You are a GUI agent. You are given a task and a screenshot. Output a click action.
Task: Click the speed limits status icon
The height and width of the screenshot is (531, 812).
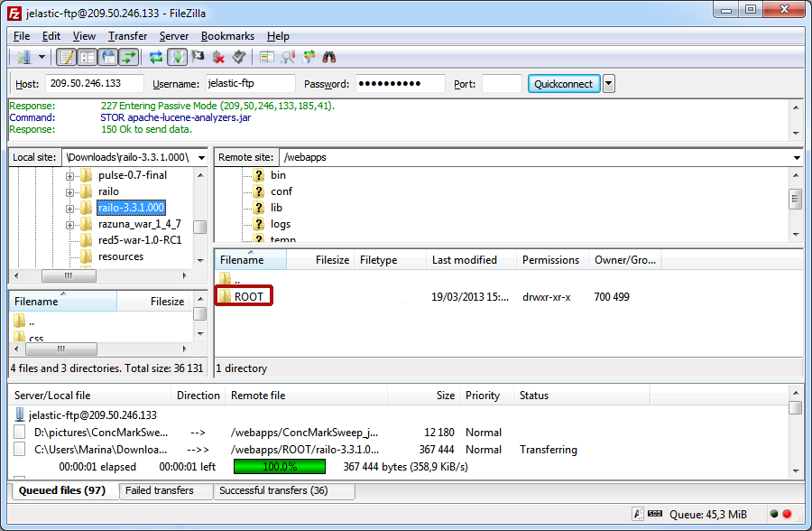click(655, 514)
